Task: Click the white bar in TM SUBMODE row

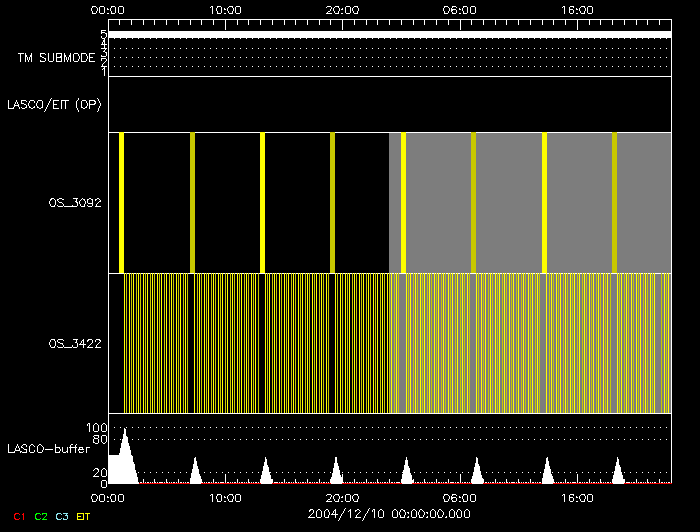Action: click(389, 34)
